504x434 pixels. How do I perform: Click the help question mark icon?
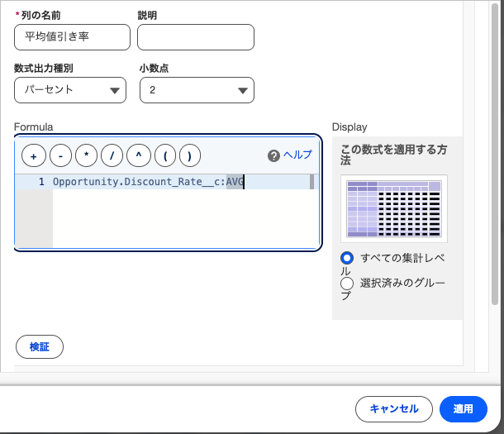coord(273,156)
